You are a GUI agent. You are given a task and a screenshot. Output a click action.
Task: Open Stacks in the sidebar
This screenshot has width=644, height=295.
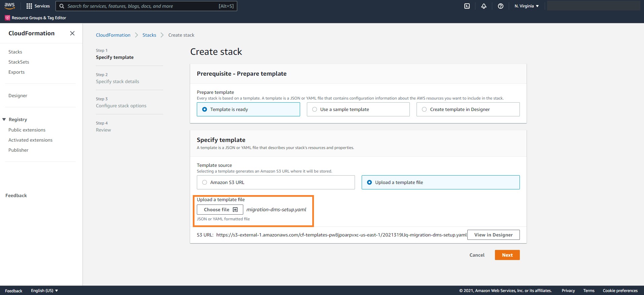[x=15, y=52]
